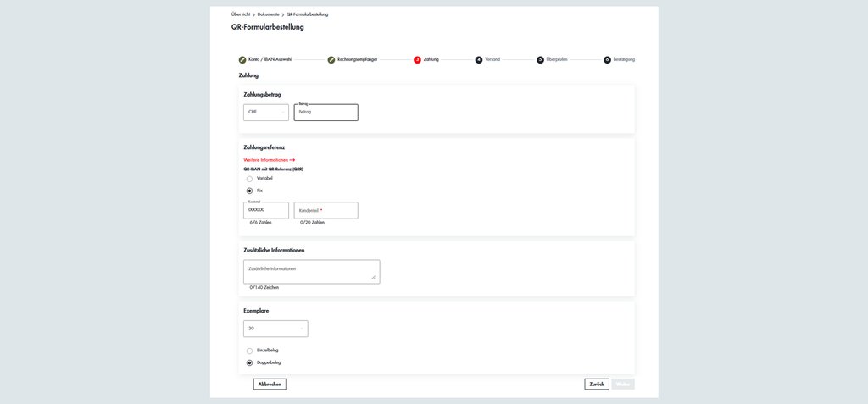Choose the Doppelbeleg radio option
Viewport: 868px width, 404px height.
pyautogui.click(x=250, y=363)
